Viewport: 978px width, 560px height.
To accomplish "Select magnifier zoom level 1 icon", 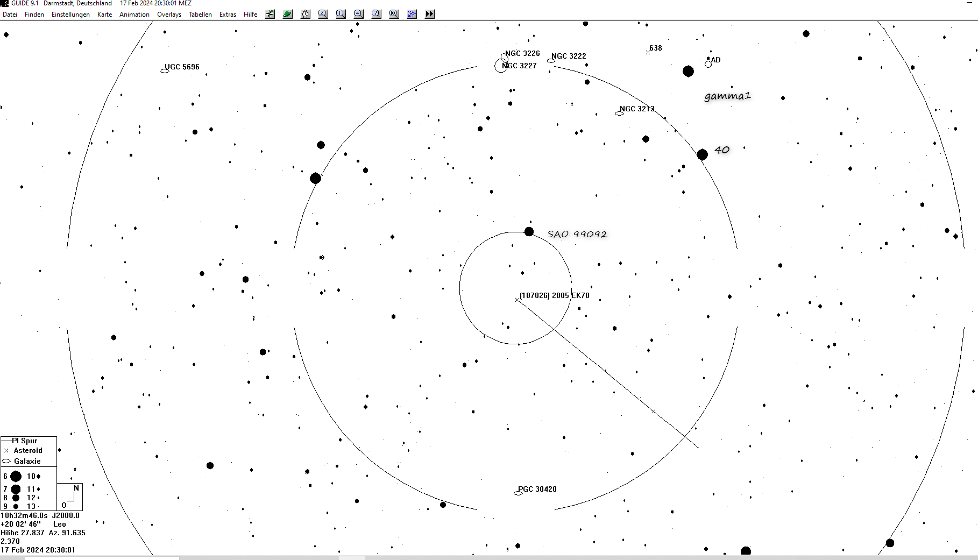I will [x=341, y=14].
